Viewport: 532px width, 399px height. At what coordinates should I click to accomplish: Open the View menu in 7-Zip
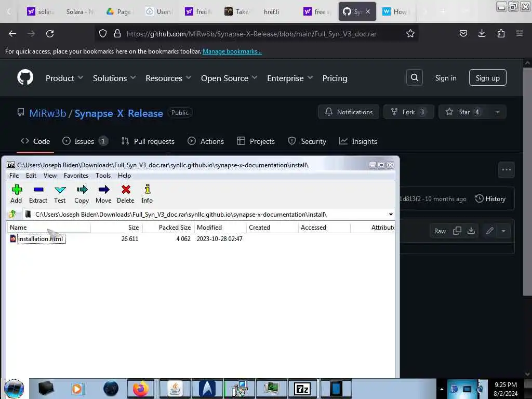coord(50,176)
